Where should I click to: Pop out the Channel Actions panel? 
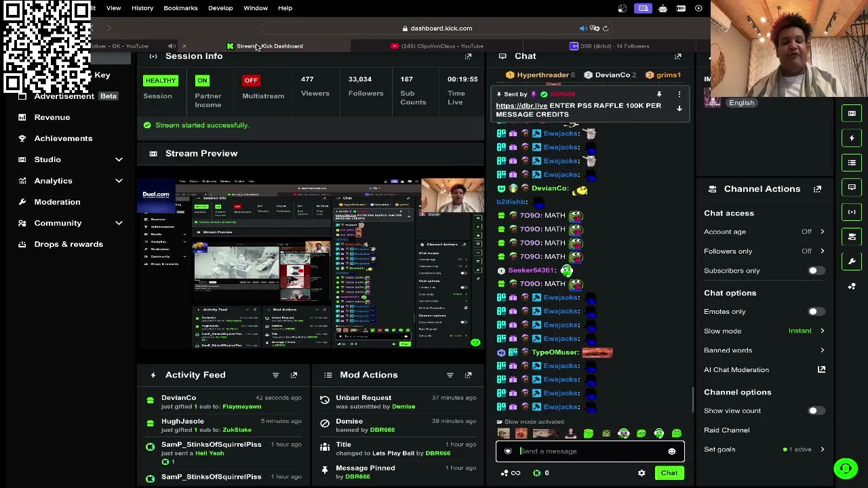817,189
